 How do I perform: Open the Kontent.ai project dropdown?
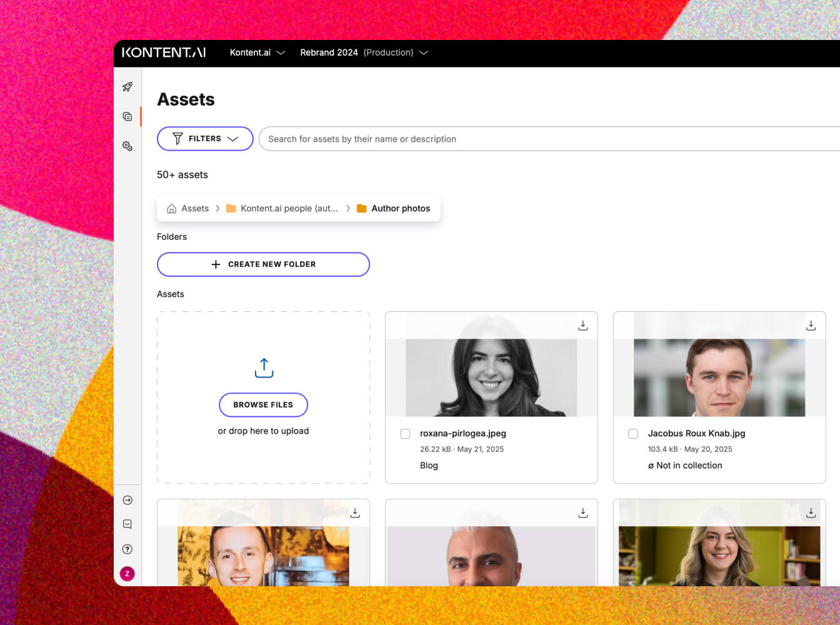point(257,52)
